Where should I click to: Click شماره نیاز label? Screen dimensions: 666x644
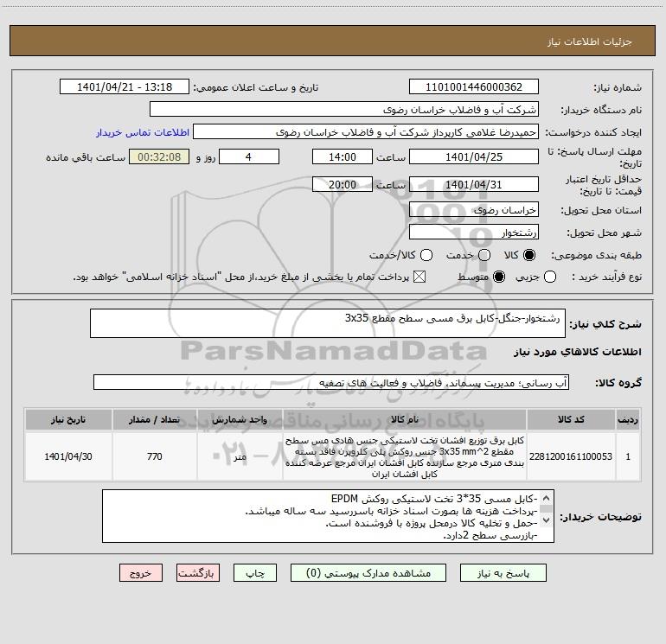point(618,87)
